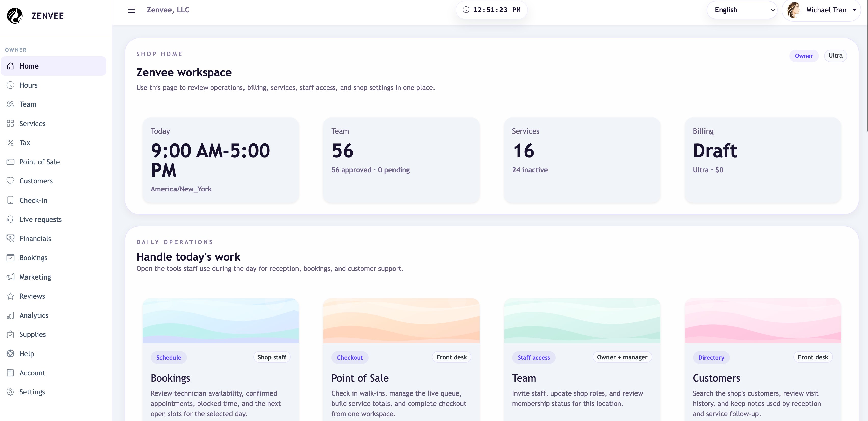Viewport: 868px width, 421px height.
Task: Open the Services count stat card
Action: click(582, 160)
